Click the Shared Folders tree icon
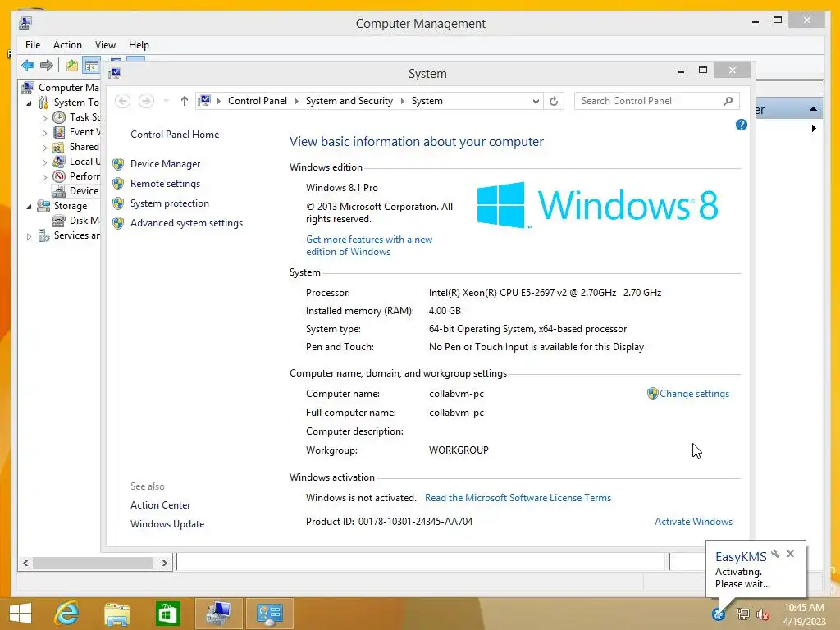840x630 pixels. [x=59, y=147]
